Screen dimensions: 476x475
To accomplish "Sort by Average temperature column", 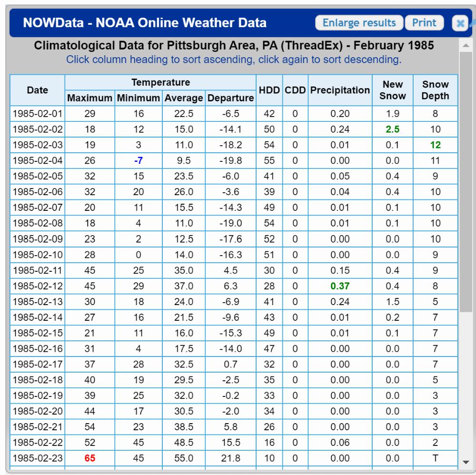I will [184, 98].
